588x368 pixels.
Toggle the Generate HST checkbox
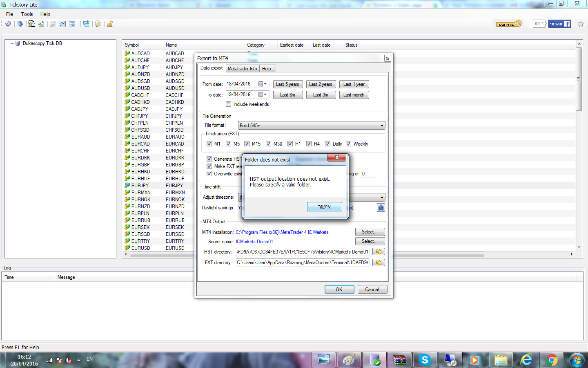[209, 159]
